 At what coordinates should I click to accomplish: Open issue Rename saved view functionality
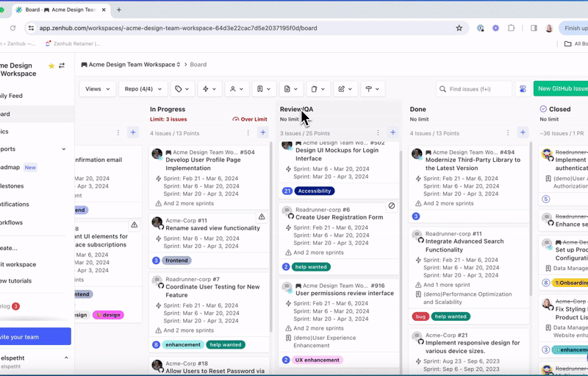click(212, 228)
